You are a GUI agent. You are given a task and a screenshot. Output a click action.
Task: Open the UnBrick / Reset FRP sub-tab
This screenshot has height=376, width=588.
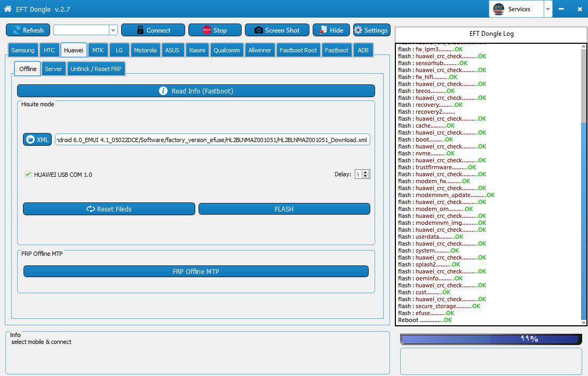point(96,69)
